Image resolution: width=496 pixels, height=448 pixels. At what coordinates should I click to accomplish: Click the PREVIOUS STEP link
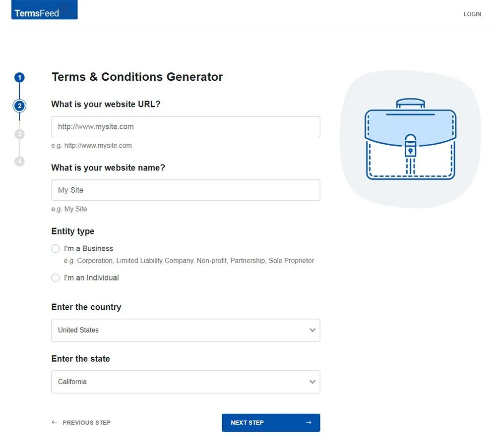tap(81, 422)
